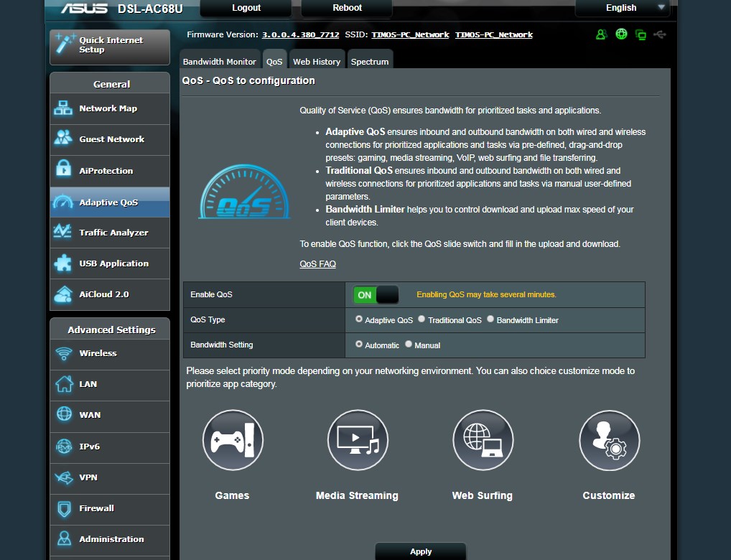Click the DSL-AC68U model name
Screen dimensions: 731x560
[150, 9]
